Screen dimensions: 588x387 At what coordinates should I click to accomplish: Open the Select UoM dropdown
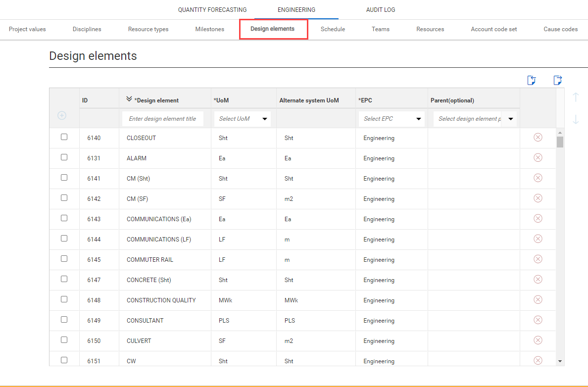click(x=243, y=119)
